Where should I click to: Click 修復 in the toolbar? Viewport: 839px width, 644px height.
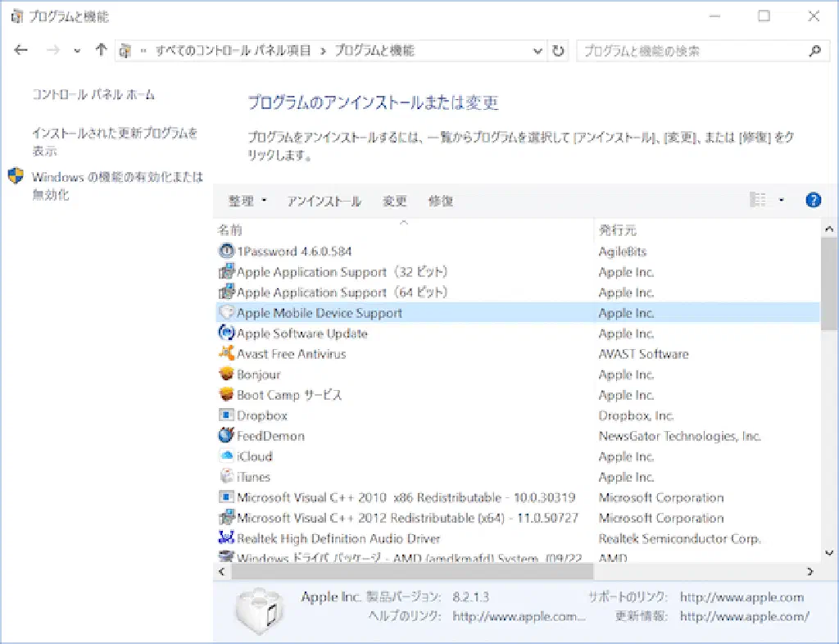tap(441, 201)
